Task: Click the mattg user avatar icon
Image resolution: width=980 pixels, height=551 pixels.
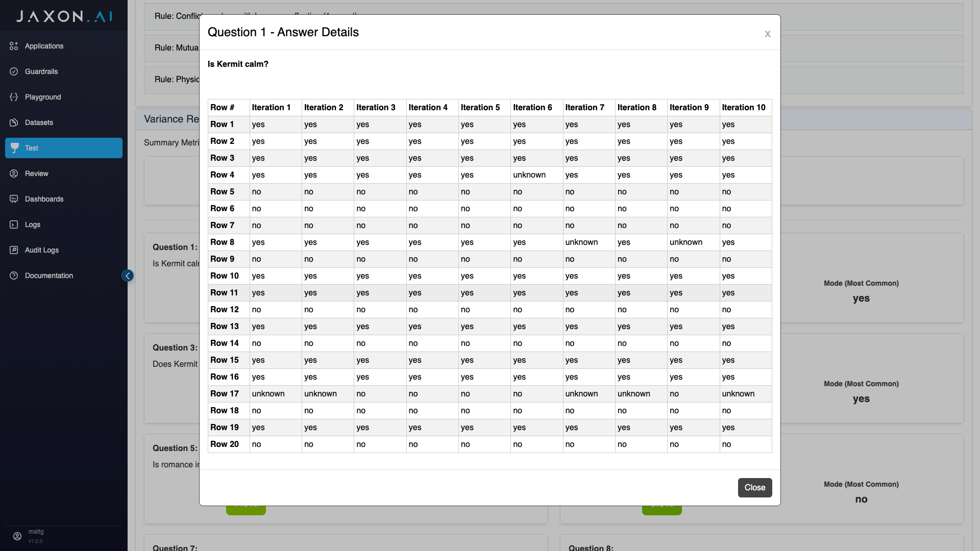Action: tap(17, 536)
